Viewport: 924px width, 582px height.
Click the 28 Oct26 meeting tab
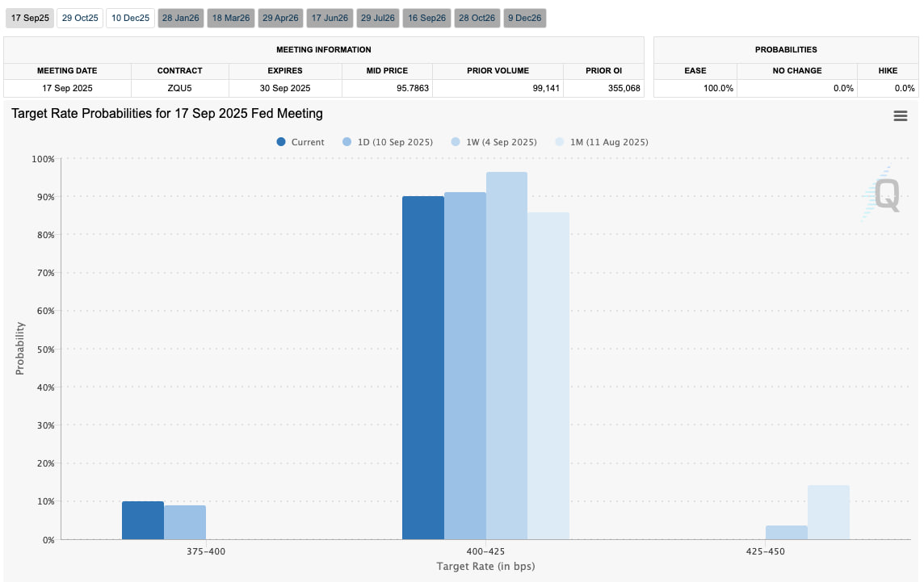tap(477, 18)
